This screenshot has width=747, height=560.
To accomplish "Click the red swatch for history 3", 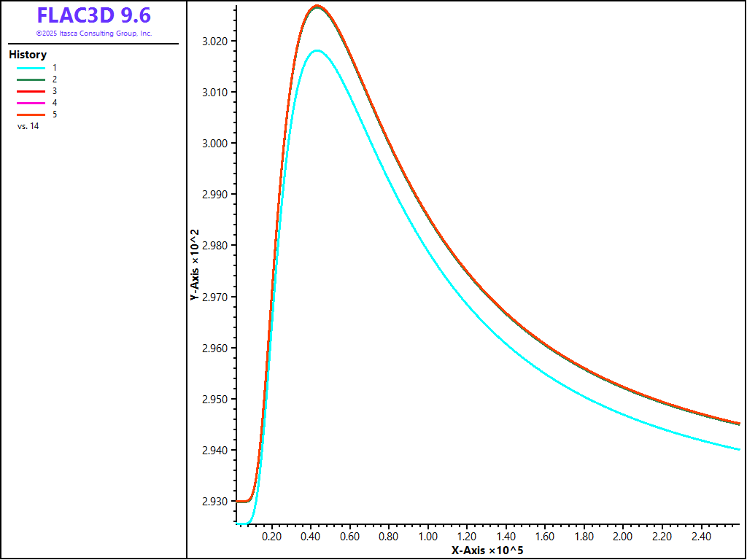I will point(31,91).
